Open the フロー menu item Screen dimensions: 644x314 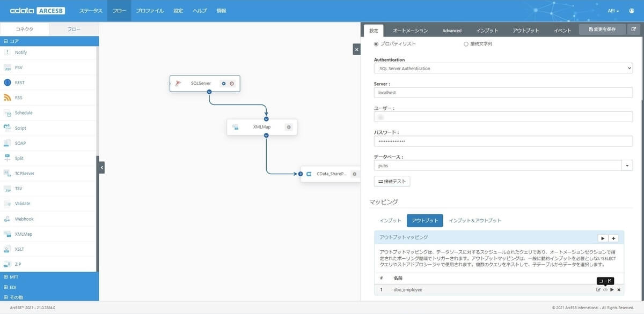(x=119, y=11)
